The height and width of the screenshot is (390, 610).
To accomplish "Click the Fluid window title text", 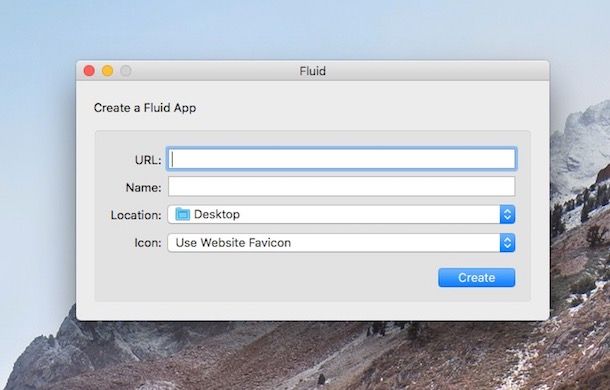I will click(312, 71).
